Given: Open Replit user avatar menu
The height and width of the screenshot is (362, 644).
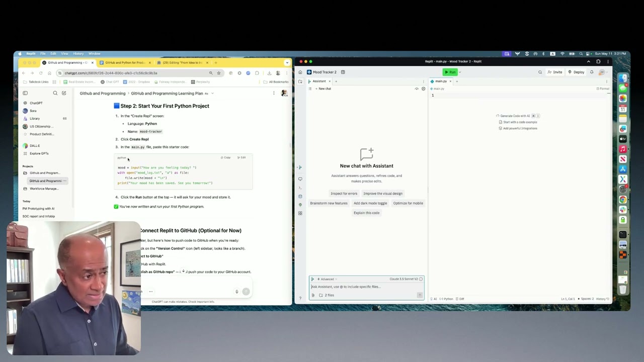Looking at the screenshot, I should [602, 72].
